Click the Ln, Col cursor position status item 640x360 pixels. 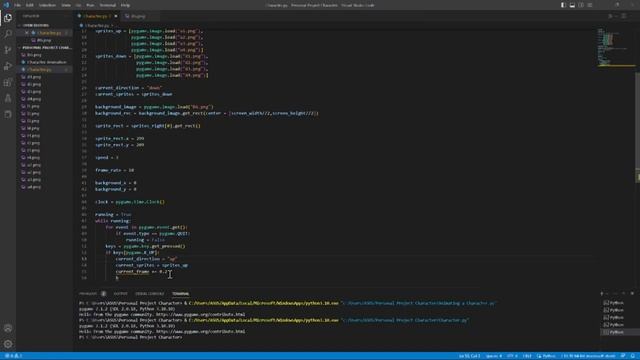coord(469,356)
